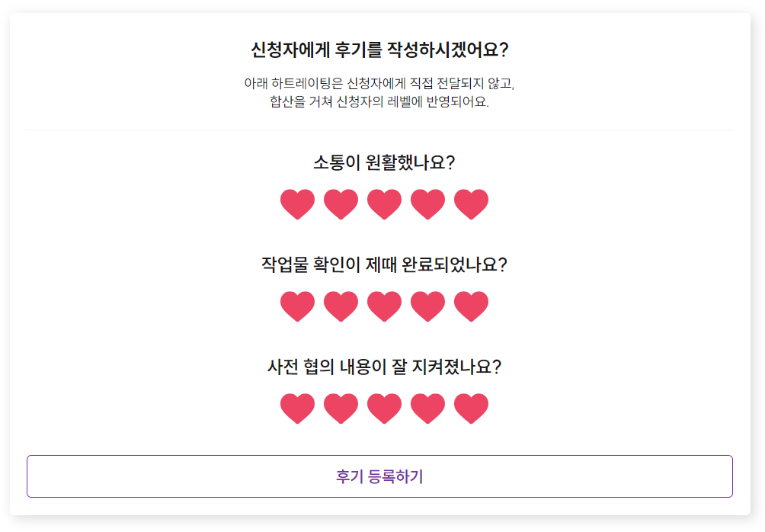Give fifth heart for 사전 협의 question

(471, 409)
